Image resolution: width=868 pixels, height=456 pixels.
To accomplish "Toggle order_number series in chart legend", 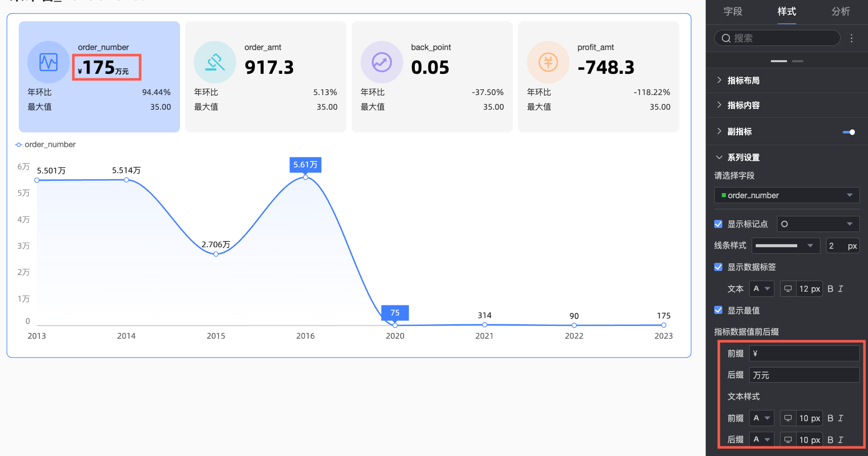I will click(x=46, y=145).
